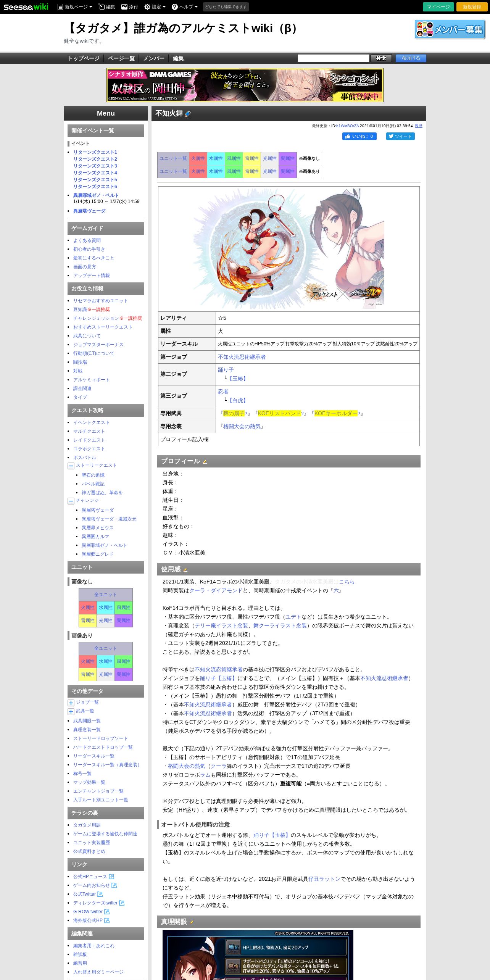490x980 pixels.
Task: Click external link icon beside ゲーム内お知らせ
Action: click(x=114, y=885)
